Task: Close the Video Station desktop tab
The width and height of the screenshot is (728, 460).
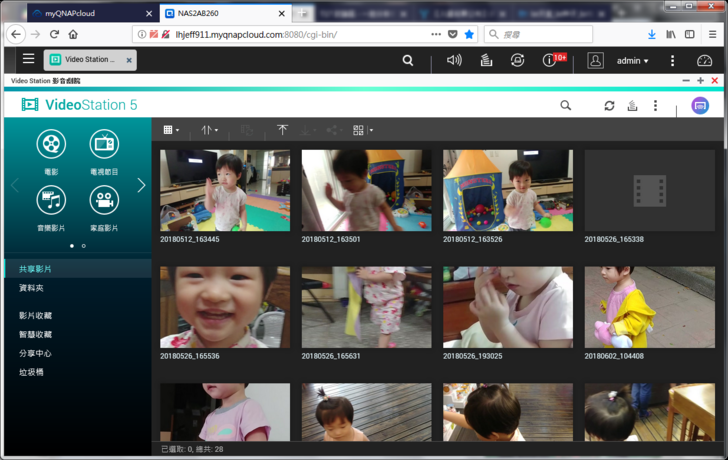Action: tap(129, 60)
